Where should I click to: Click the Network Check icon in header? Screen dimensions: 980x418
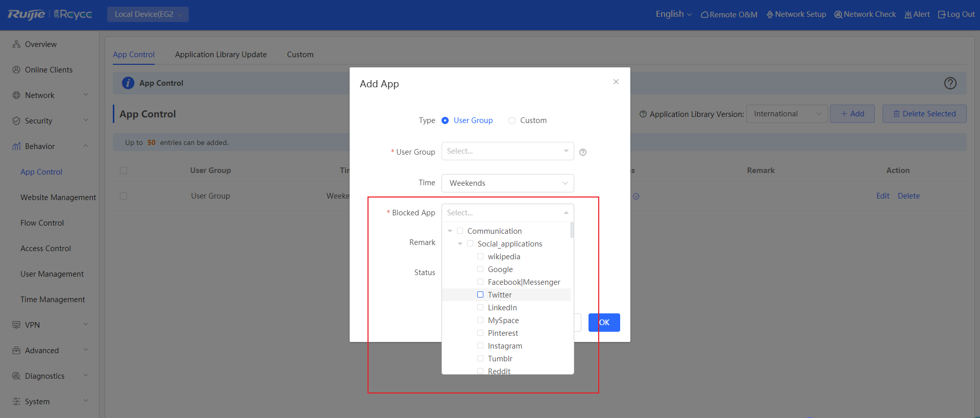click(838, 14)
